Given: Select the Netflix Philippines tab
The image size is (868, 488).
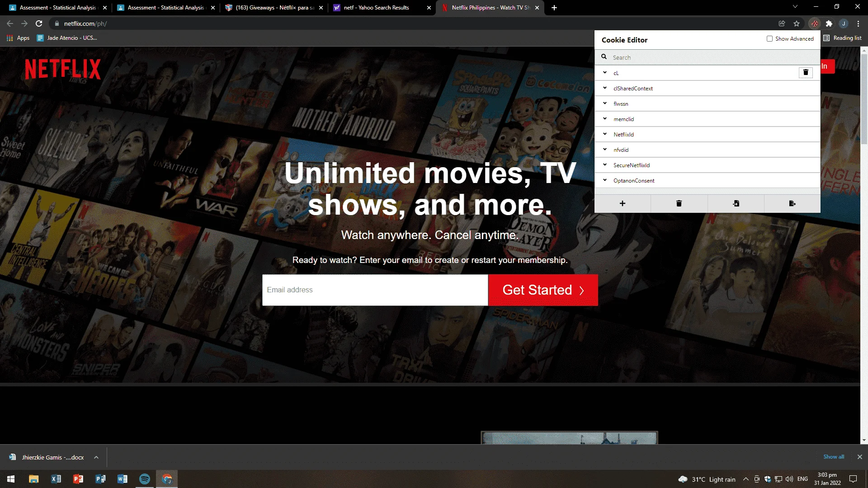Looking at the screenshot, I should pyautogui.click(x=491, y=8).
